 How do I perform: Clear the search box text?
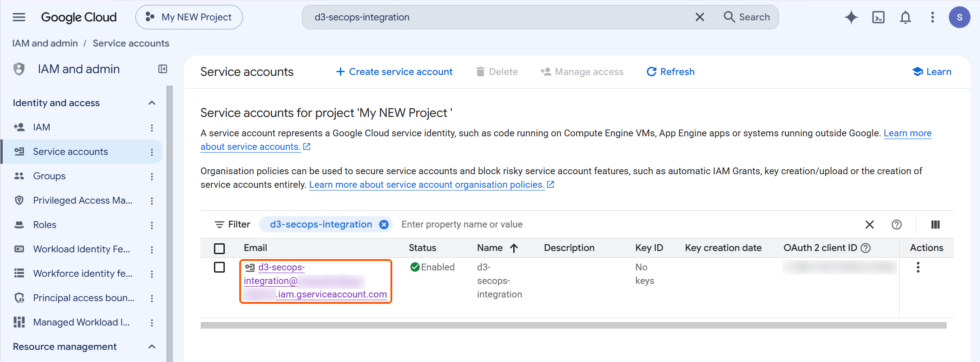point(700,17)
